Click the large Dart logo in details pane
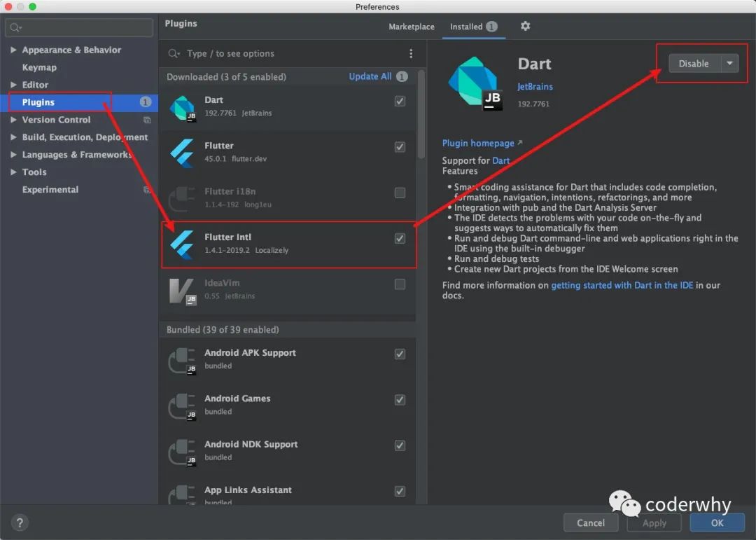 pos(475,83)
